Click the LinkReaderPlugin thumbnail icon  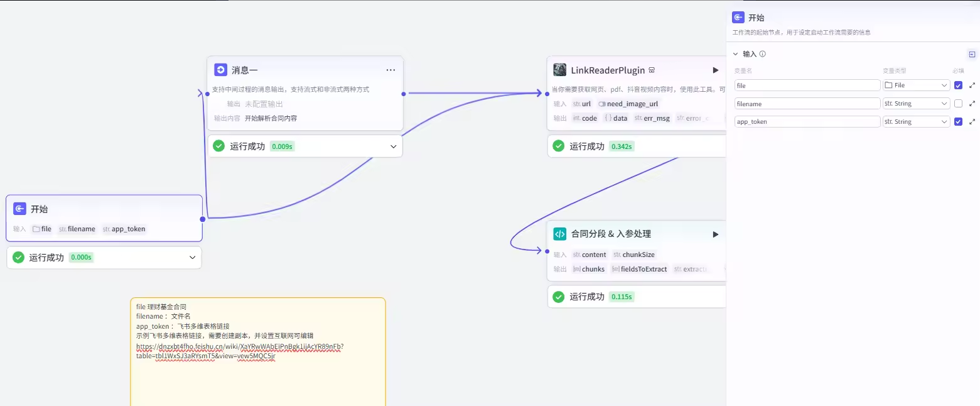[559, 70]
